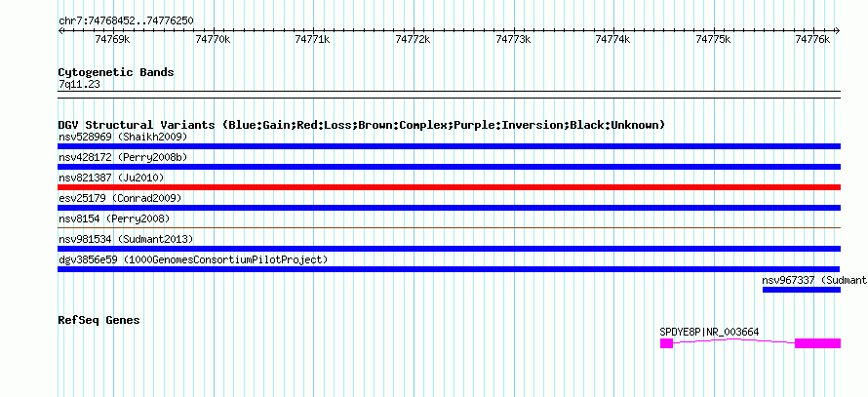868x397 pixels.
Task: Click the left arrow end of the ruler
Action: pyautogui.click(x=60, y=30)
